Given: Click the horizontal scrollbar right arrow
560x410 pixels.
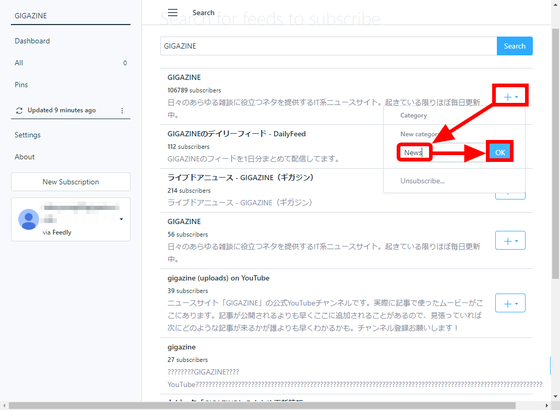Looking at the screenshot, I should (547, 406).
